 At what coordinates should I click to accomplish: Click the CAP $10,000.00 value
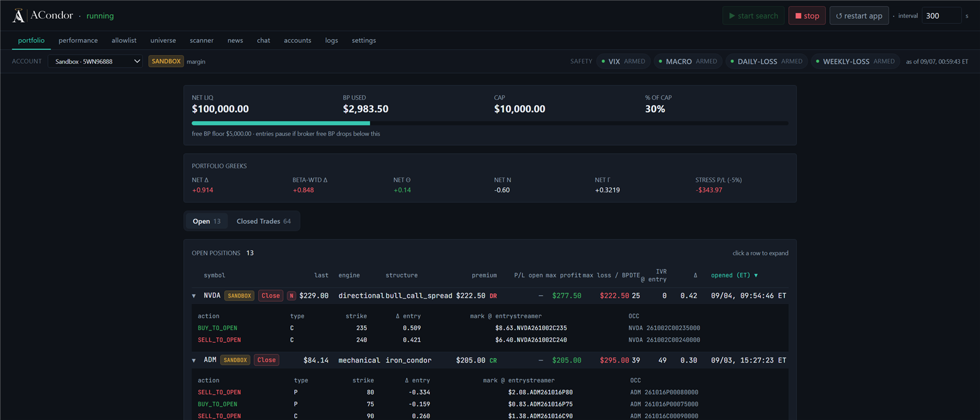tap(519, 109)
